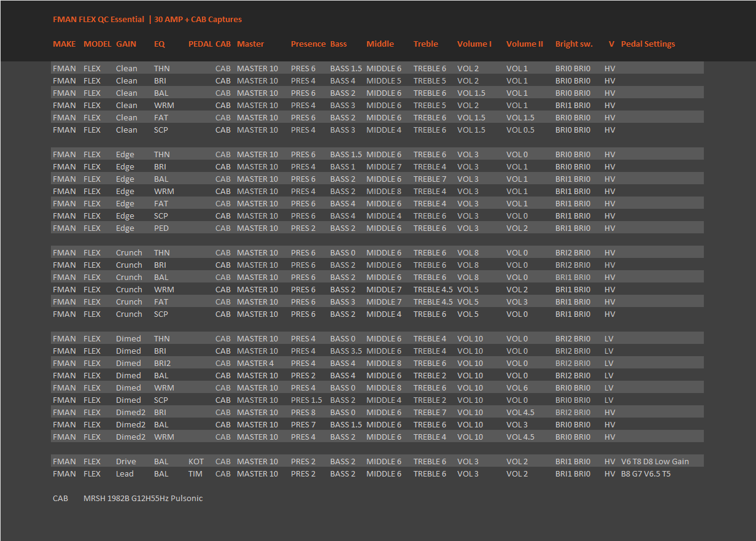Image resolution: width=756 pixels, height=541 pixels.
Task: Click MASTER 4 in Dimed BRI2 row
Action: (x=255, y=364)
